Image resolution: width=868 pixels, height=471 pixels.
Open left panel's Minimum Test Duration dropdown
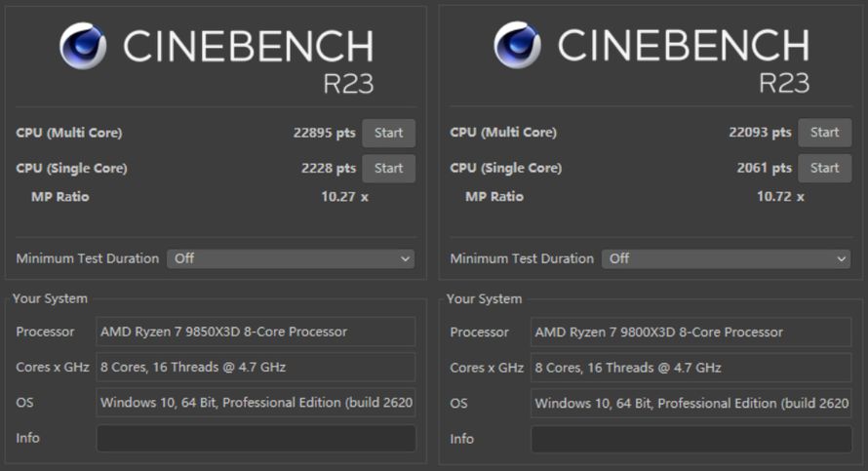pos(291,258)
